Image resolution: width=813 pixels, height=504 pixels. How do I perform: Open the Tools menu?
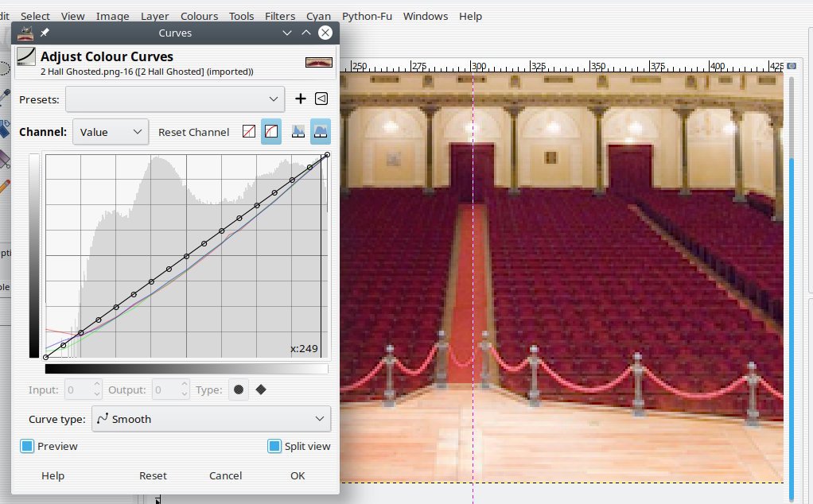pos(242,16)
